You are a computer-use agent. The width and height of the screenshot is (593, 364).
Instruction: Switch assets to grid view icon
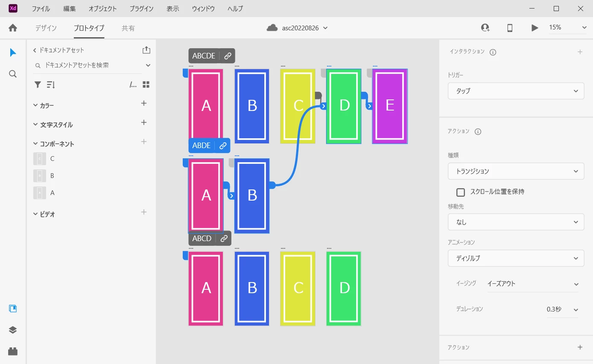point(146,84)
